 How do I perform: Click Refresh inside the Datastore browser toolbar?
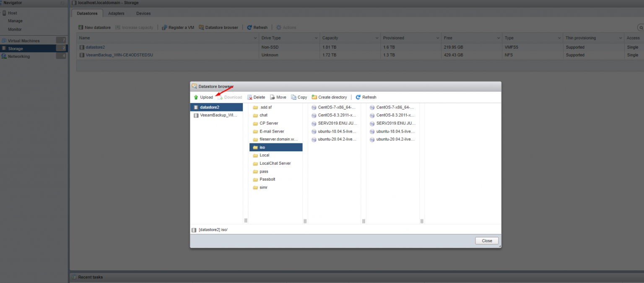click(358, 97)
